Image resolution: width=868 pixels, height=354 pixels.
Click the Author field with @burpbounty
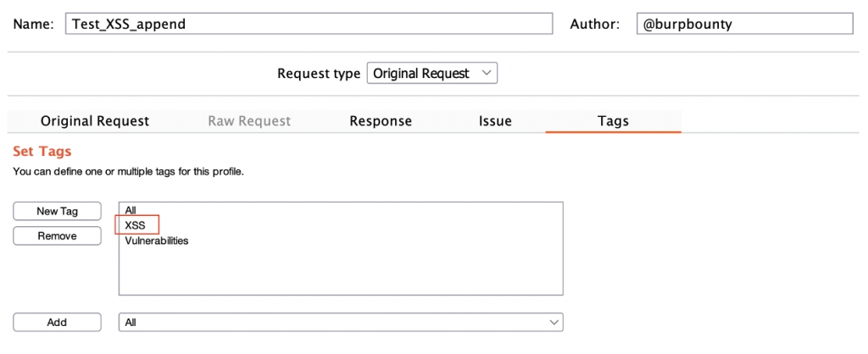click(x=743, y=24)
